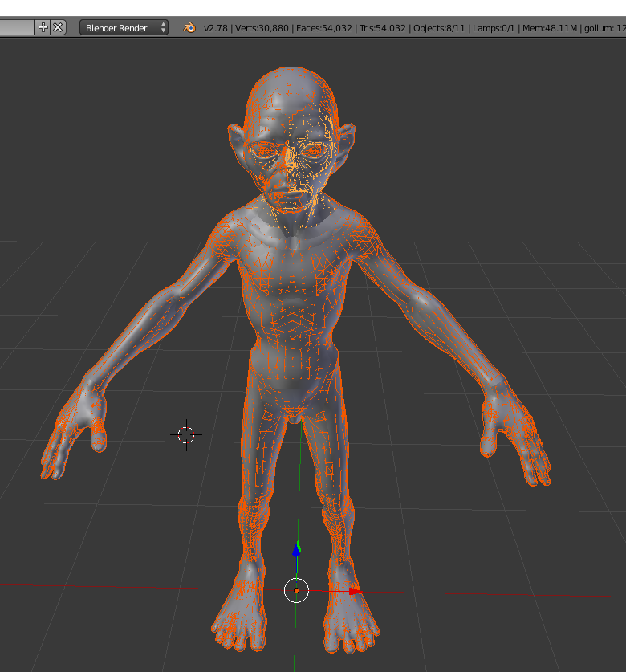Click the Verts:30,880 statistic
This screenshot has height=672, width=626.
pos(262,28)
